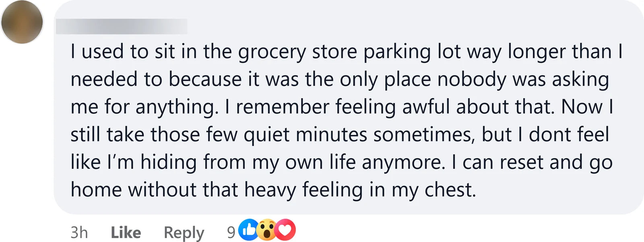Image resolution: width=644 pixels, height=242 pixels.
Task: Reply to the grocery store parking lot comment
Action: pyautogui.click(x=184, y=233)
